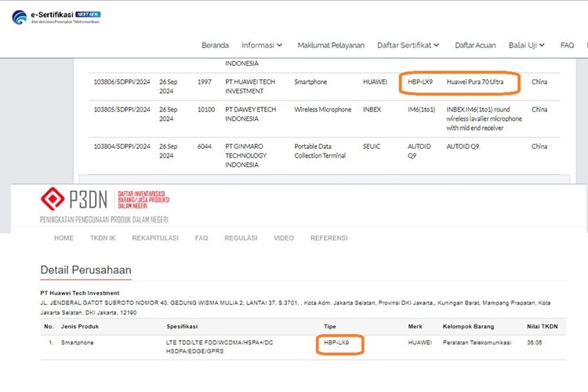This screenshot has width=588, height=392.
Task: Open the VIDEO tab
Action: point(284,238)
